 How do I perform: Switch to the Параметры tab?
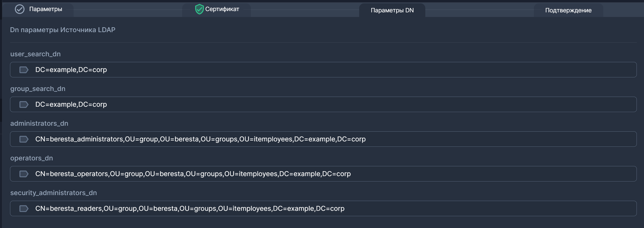point(46,9)
